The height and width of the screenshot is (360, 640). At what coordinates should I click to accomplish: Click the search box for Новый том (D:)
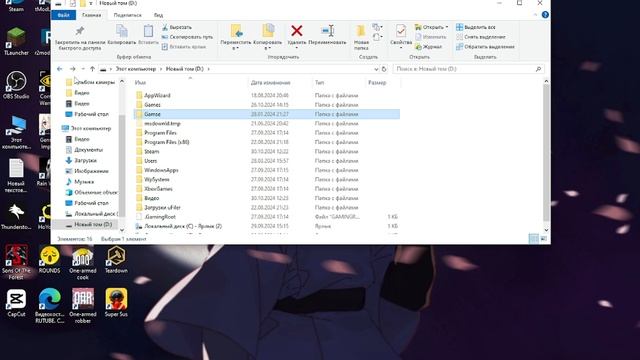point(469,69)
